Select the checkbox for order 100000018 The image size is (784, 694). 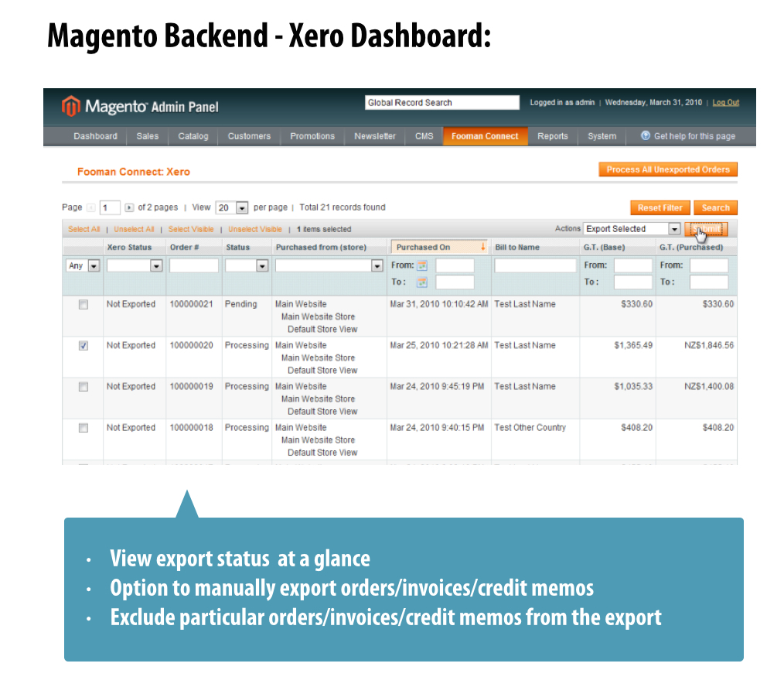pyautogui.click(x=84, y=428)
